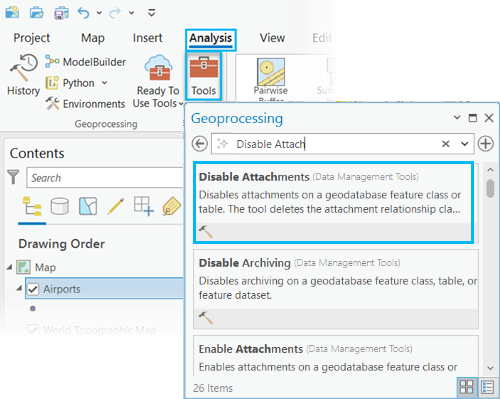The width and height of the screenshot is (500, 399).
Task: Switch Geoprocessing results to list view
Action: click(x=487, y=387)
